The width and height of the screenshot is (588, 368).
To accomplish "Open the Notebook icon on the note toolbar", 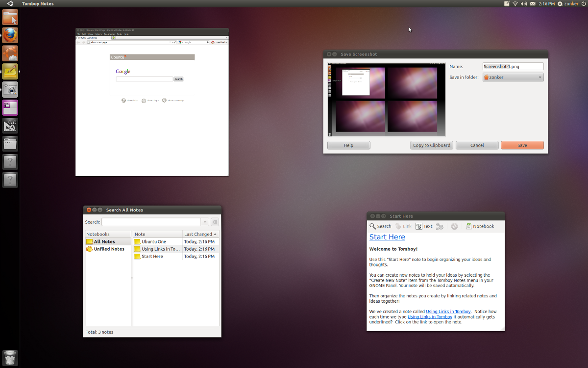I will click(x=480, y=226).
